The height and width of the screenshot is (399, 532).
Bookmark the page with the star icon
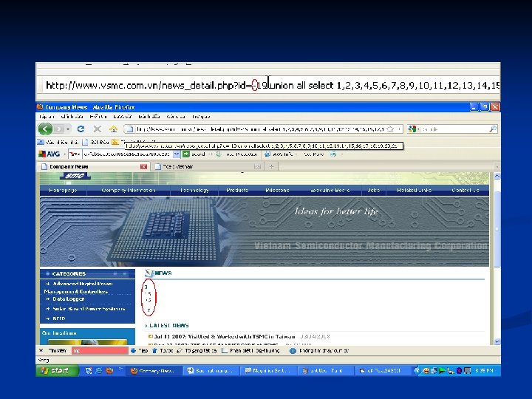click(390, 129)
